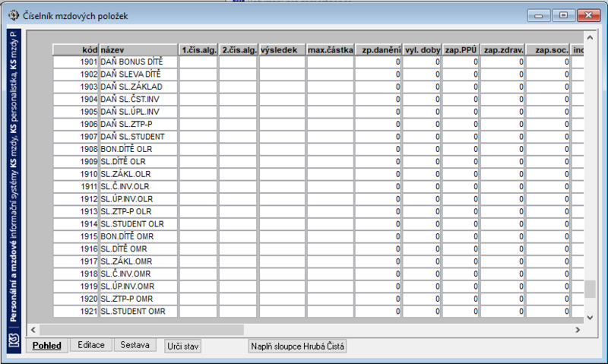Close the Číselník mzdových položek window
The image size is (608, 364).
coord(588,15)
